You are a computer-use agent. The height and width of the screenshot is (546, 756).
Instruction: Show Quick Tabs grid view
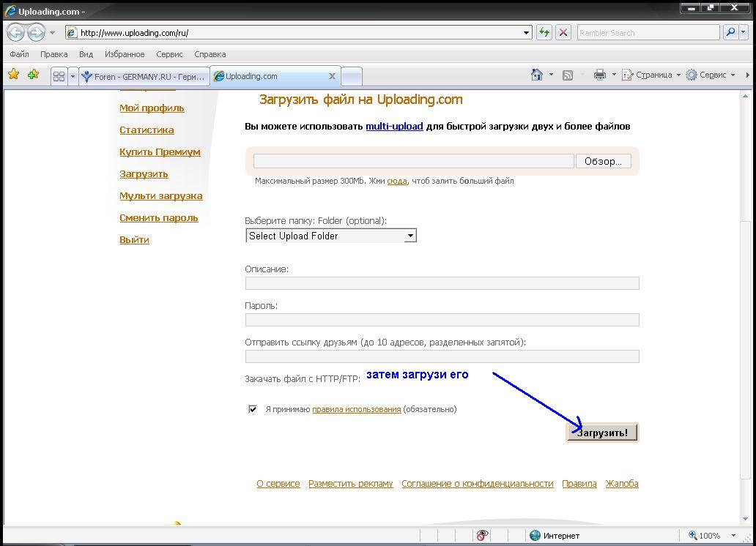[x=59, y=76]
